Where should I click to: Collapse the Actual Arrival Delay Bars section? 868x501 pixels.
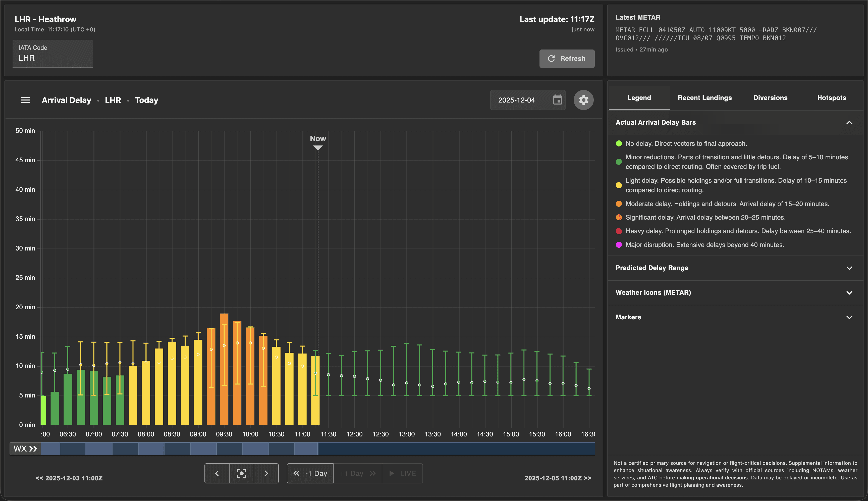(849, 123)
